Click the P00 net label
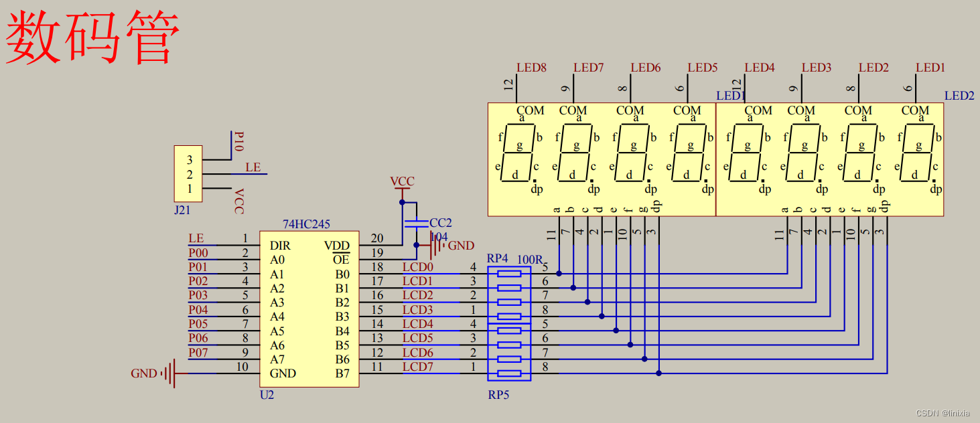The image size is (980, 423). pyautogui.click(x=198, y=253)
